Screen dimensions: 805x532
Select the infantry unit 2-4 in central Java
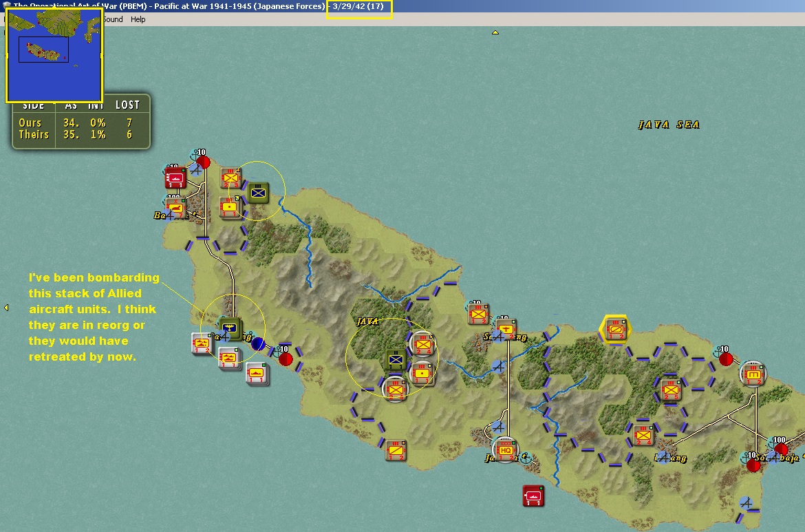coord(423,345)
